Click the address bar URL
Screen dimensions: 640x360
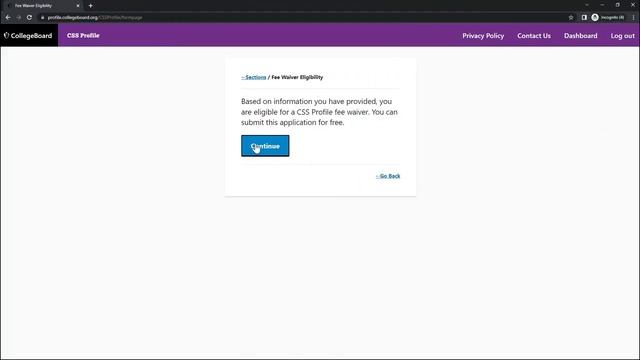tap(95, 18)
